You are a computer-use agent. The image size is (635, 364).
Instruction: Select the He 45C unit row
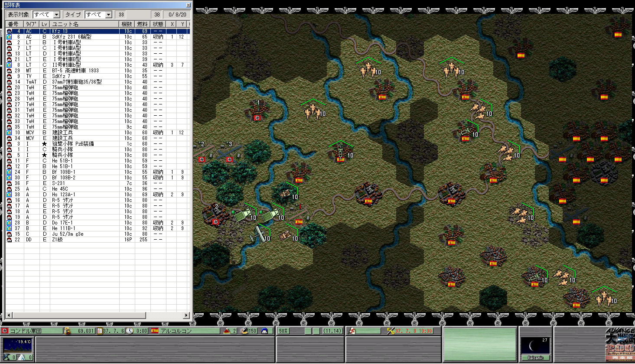(x=98, y=189)
